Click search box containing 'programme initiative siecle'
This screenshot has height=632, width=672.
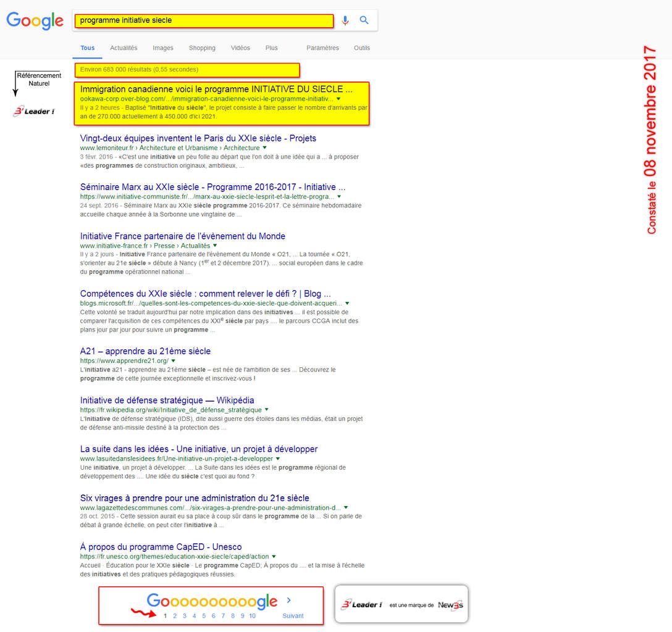pyautogui.click(x=204, y=20)
